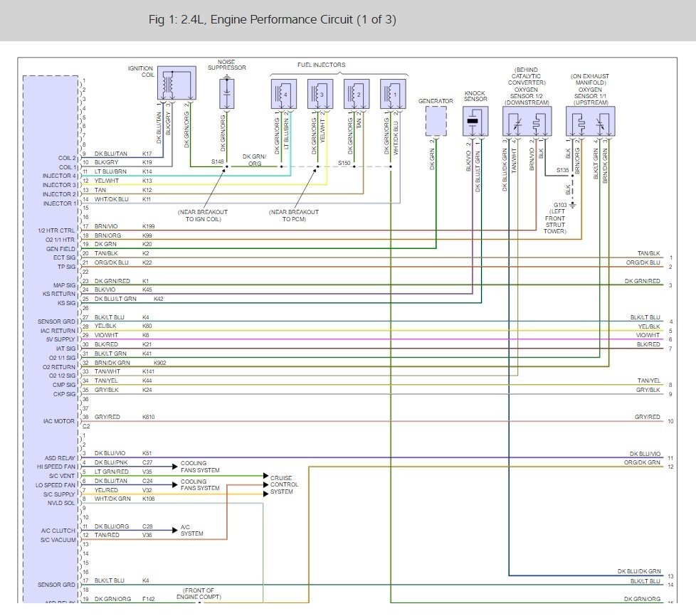Click the 'CRUISE CONTROL SYSTEM' label

point(284,484)
